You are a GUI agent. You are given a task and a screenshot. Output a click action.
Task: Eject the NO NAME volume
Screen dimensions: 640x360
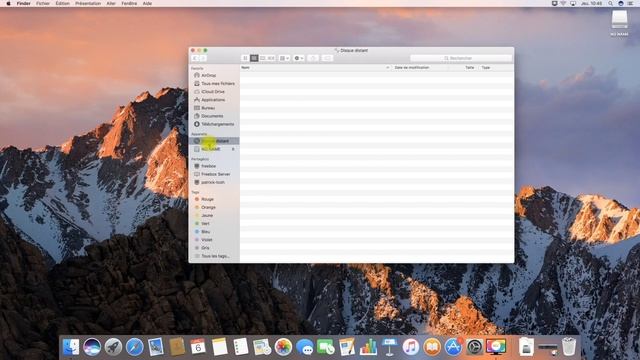coord(233,149)
